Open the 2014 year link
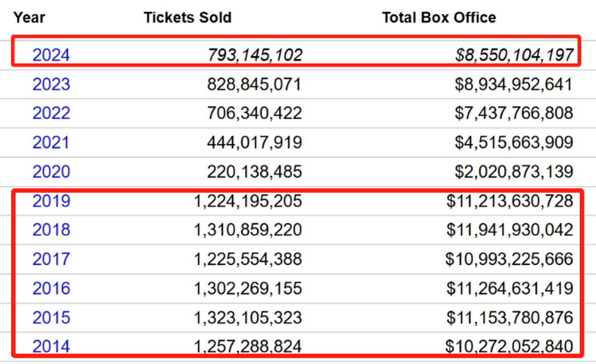596x364 pixels. point(51,346)
